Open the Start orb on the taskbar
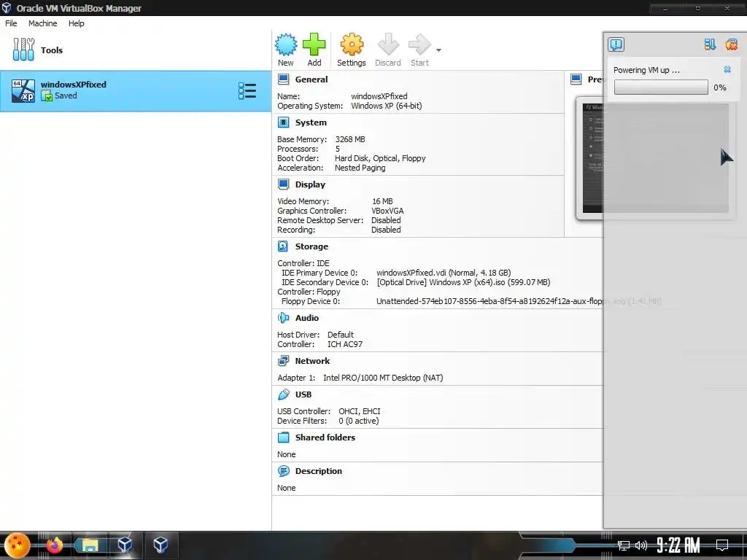This screenshot has width=747, height=560. [18, 545]
